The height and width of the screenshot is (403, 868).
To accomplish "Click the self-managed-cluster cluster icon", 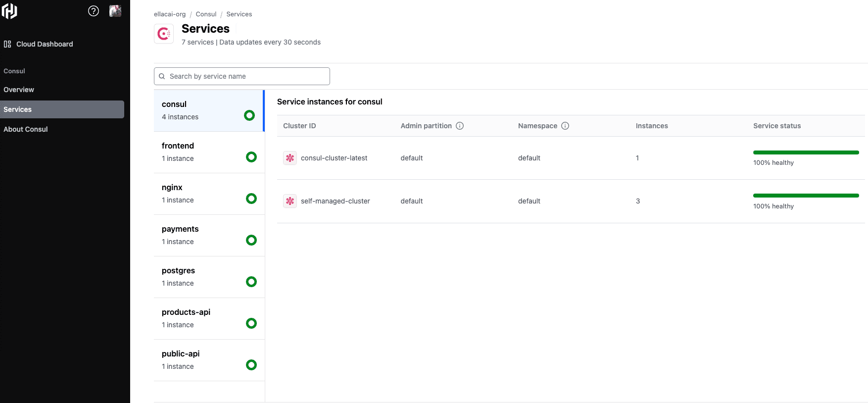I will (x=290, y=201).
